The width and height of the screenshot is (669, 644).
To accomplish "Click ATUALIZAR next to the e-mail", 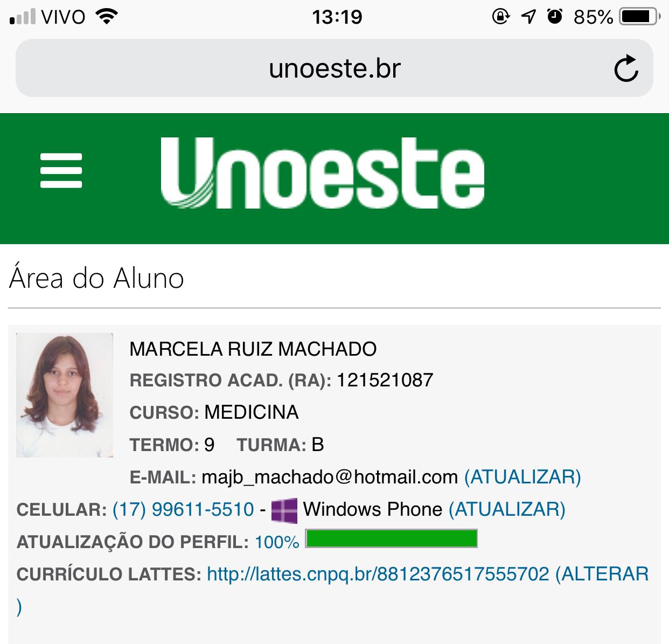I will (x=522, y=477).
